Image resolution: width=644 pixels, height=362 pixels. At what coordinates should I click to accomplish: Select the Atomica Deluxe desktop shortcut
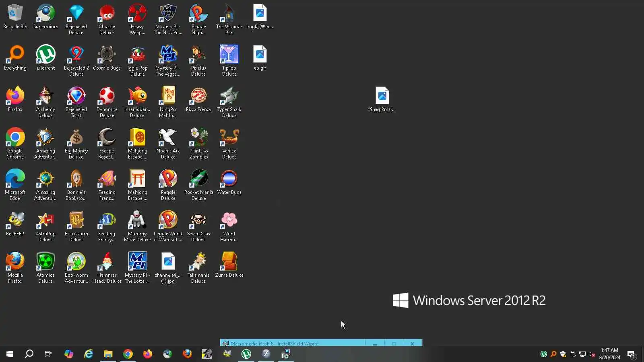(x=45, y=268)
